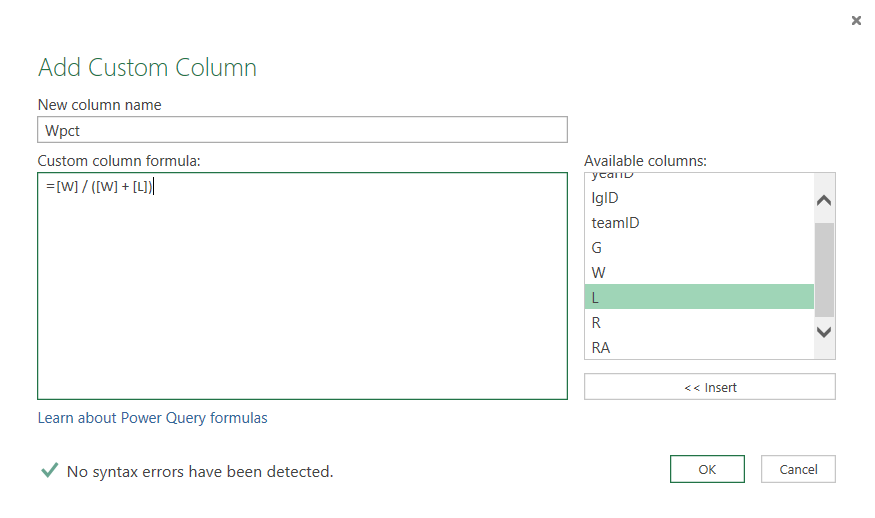Confirm with the OK button
875x518 pixels.
[x=707, y=469]
